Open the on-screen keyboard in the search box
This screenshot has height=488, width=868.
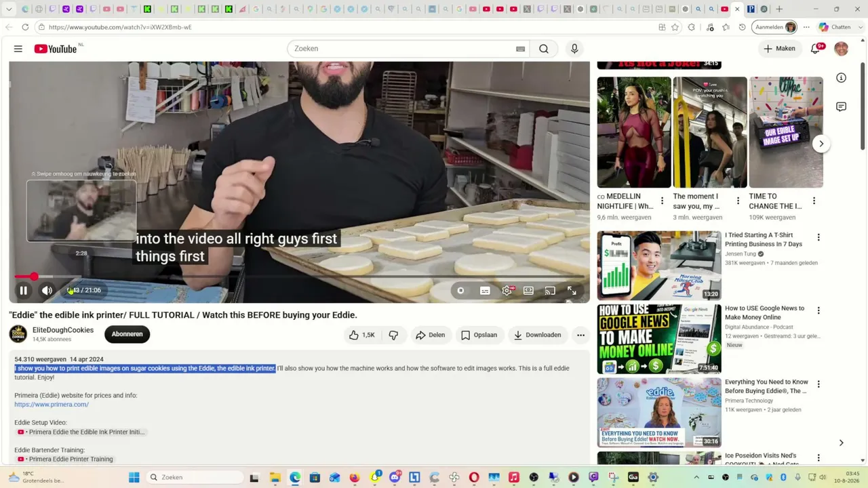point(520,49)
